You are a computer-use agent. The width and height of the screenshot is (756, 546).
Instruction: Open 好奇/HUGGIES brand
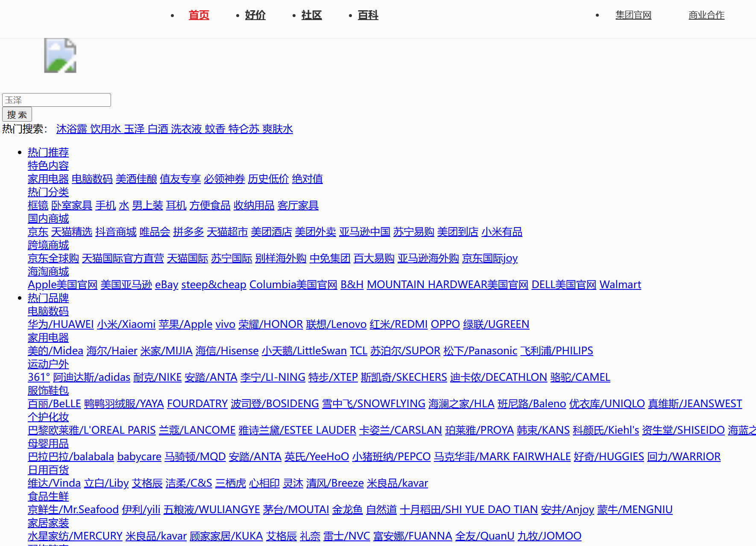(609, 457)
